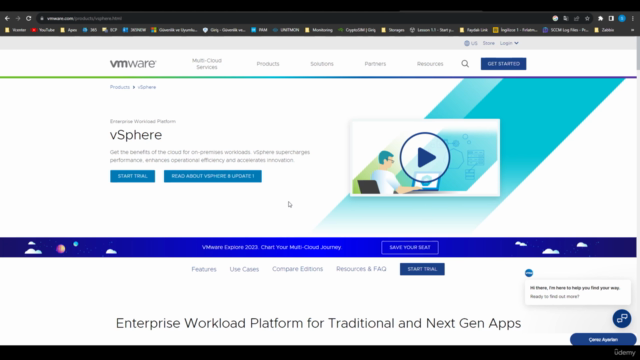The height and width of the screenshot is (360, 640).
Task: Open the Vcenter bookmark folder
Action: coord(16,30)
